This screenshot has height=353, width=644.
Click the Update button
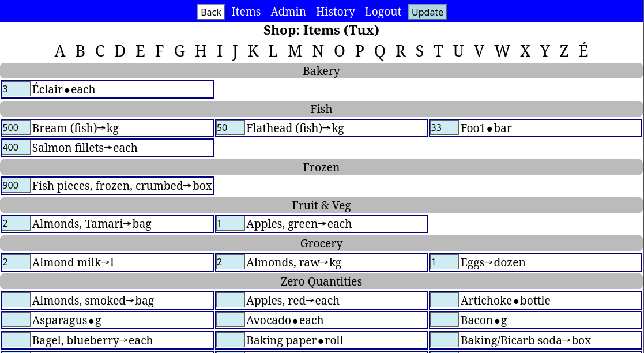coord(427,12)
